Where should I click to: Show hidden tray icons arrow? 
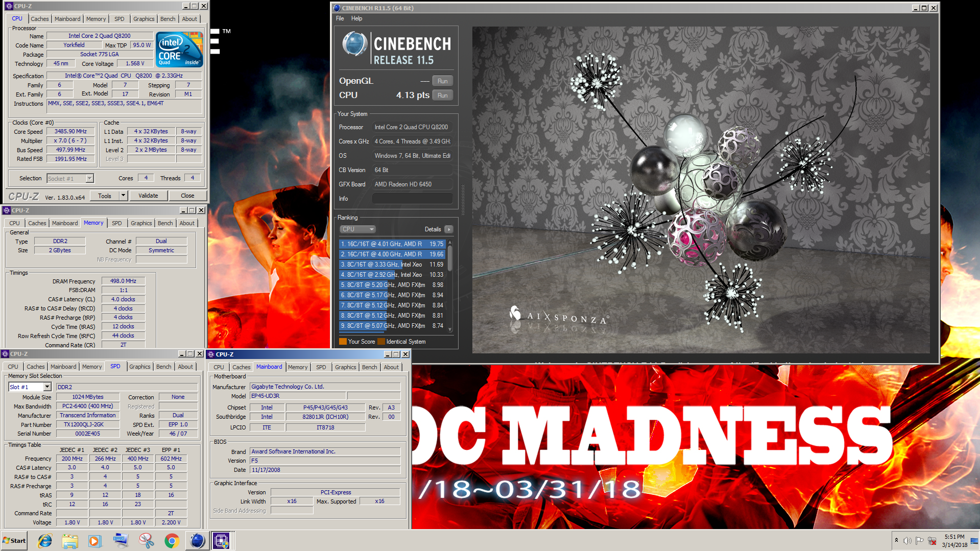[x=896, y=540]
